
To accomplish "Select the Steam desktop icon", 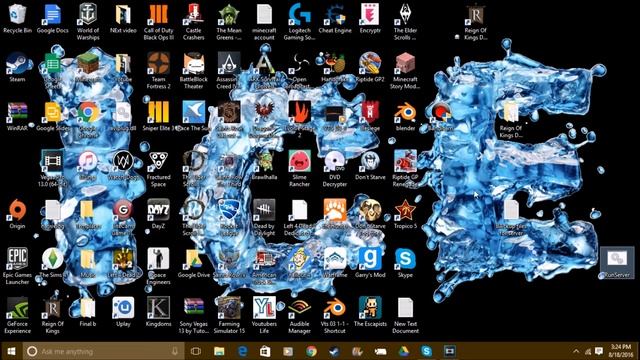I will 17,68.
